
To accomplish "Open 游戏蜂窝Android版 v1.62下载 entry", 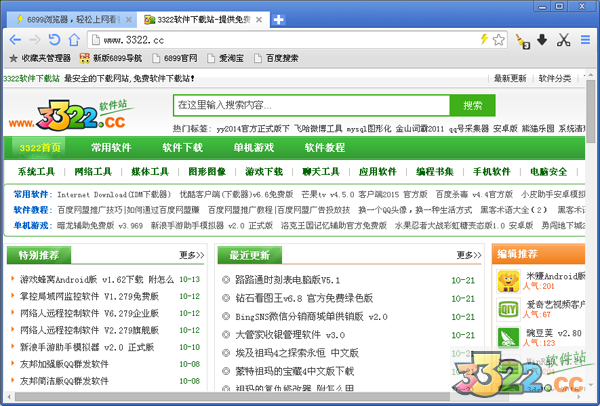I will click(97, 280).
